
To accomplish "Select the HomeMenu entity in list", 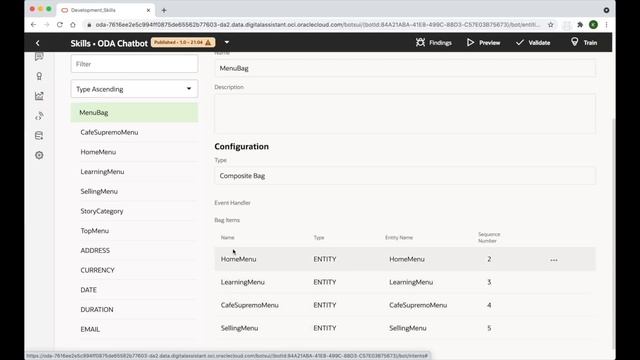I will click(x=134, y=152).
